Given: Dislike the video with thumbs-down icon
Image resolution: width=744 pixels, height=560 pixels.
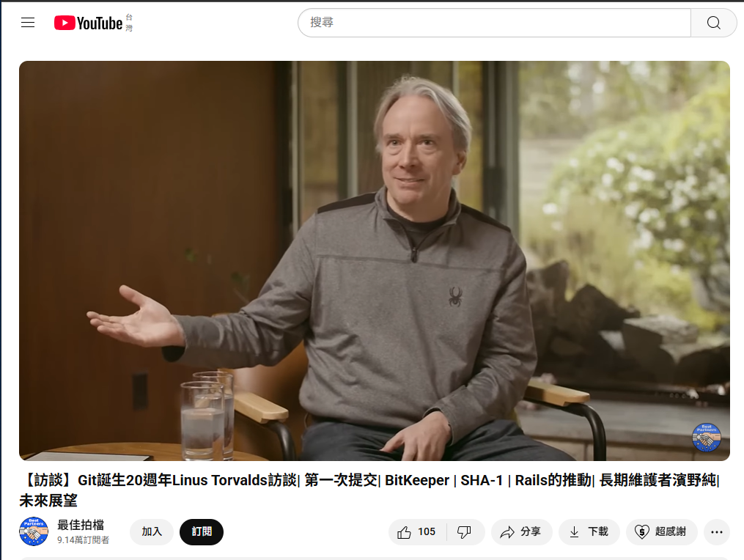Looking at the screenshot, I should coord(465,532).
